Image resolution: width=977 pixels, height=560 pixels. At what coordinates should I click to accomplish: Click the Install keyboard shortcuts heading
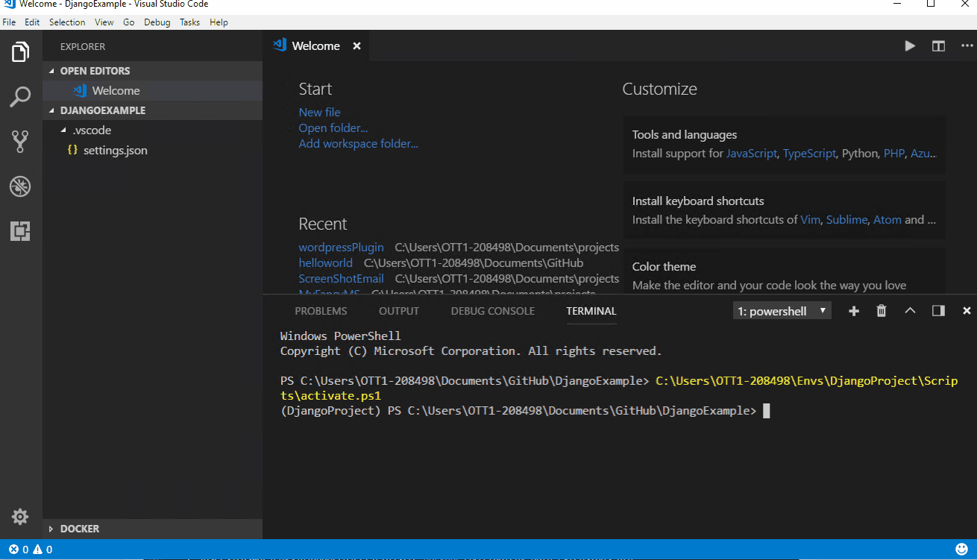click(698, 201)
